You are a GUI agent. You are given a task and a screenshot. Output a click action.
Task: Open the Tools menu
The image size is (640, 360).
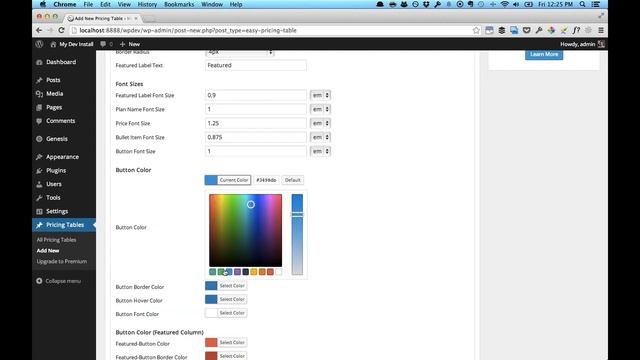(x=53, y=198)
